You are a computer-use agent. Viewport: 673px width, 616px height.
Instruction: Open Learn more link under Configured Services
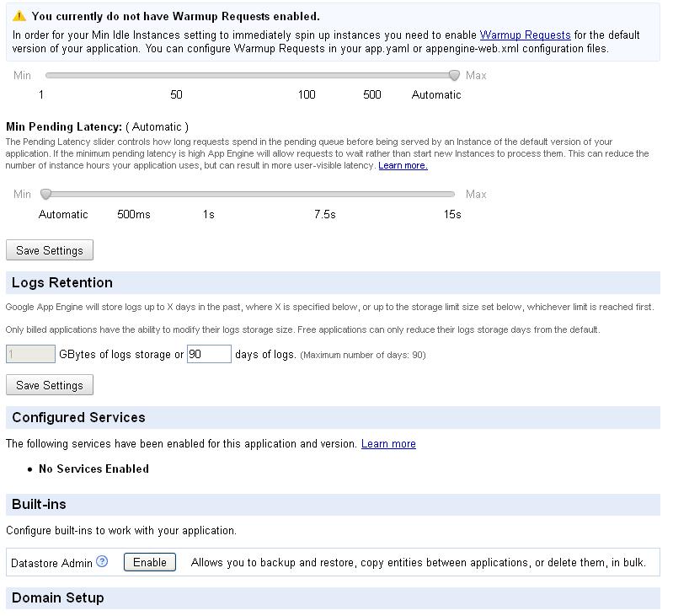(x=388, y=444)
